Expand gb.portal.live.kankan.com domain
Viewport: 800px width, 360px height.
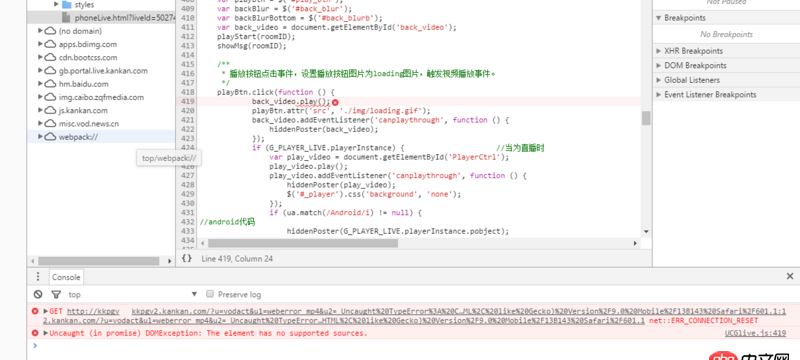[x=40, y=70]
